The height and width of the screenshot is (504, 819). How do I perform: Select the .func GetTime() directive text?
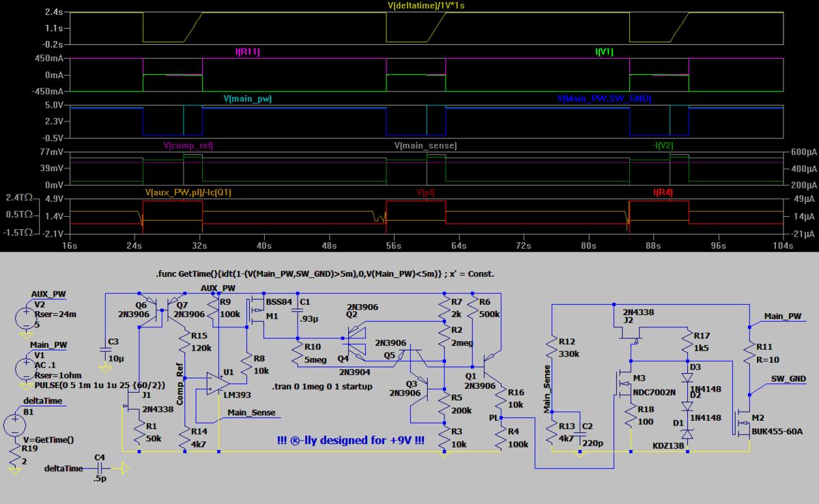coord(324,274)
